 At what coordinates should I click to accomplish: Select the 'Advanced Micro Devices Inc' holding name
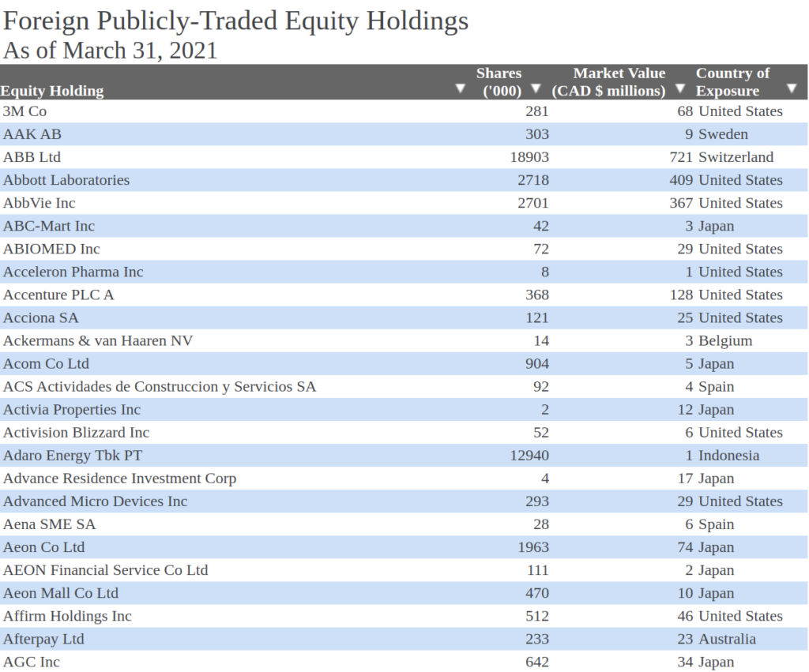(96, 501)
